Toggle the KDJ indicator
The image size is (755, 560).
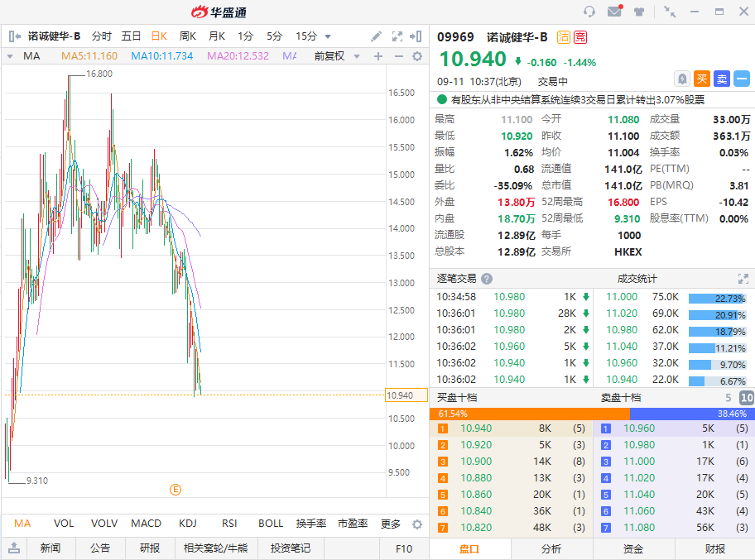coord(188,524)
